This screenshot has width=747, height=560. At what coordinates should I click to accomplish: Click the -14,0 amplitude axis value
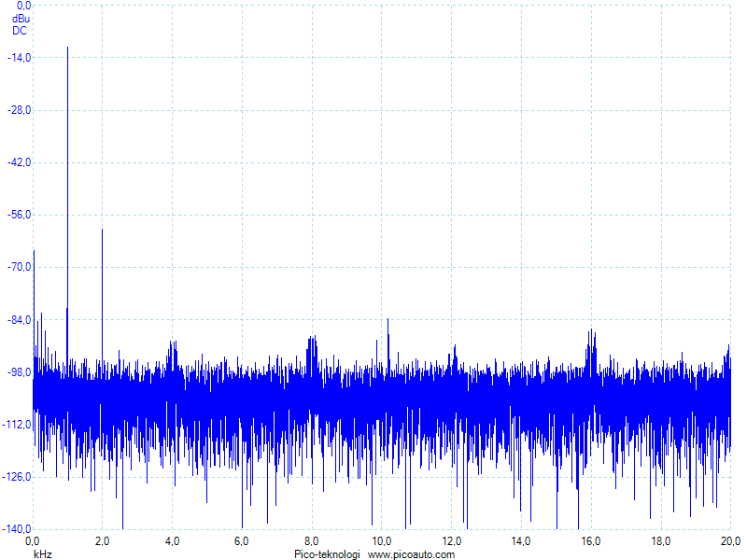19,58
